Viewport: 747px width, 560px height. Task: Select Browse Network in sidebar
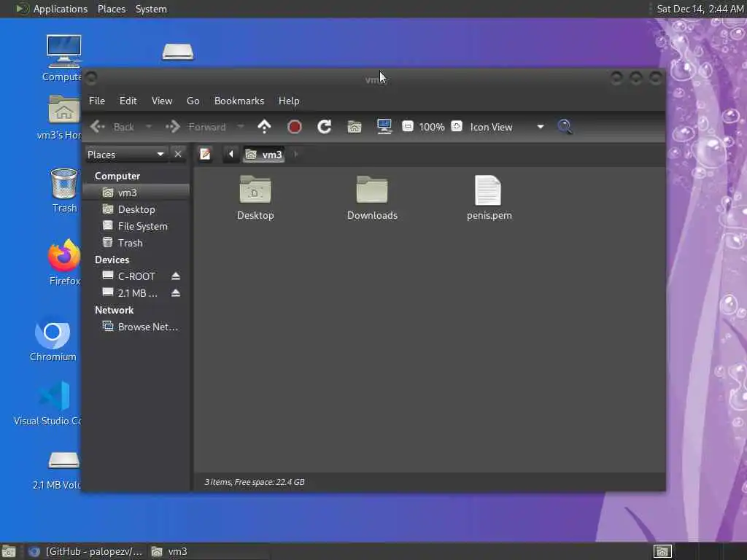136,327
